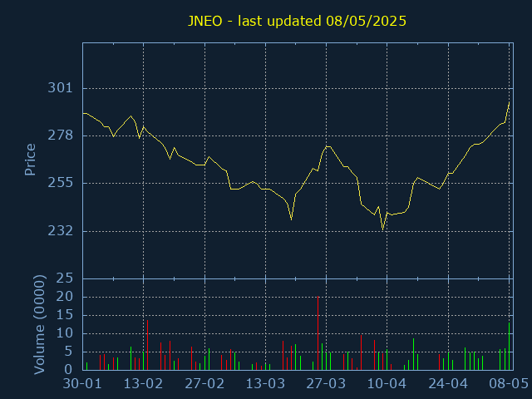Click the volume axis label 10
The image size is (532, 399).
(x=65, y=333)
